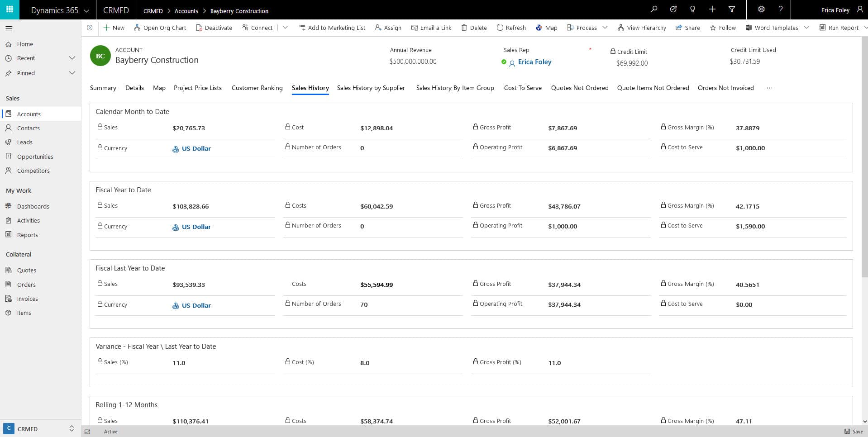Expand the Recent section chevron

[x=72, y=58]
